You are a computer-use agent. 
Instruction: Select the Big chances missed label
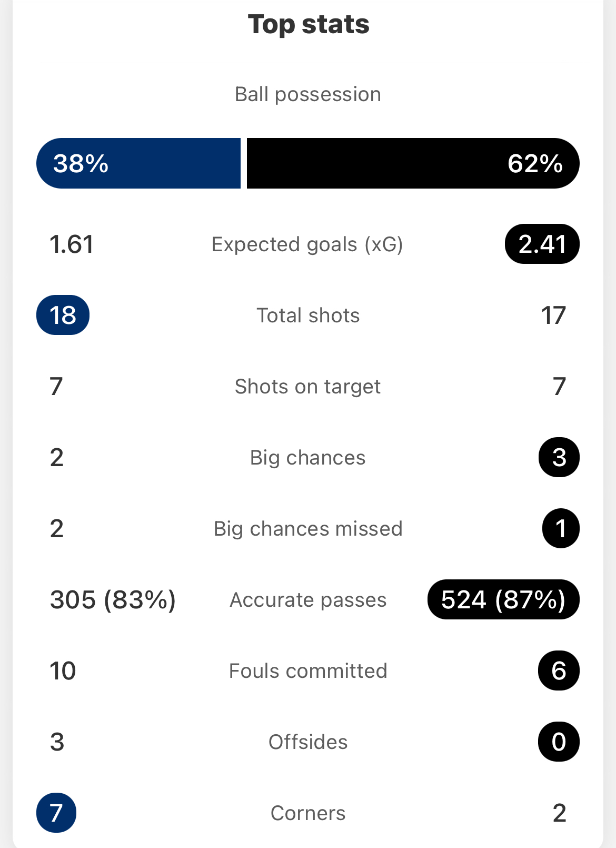308,529
